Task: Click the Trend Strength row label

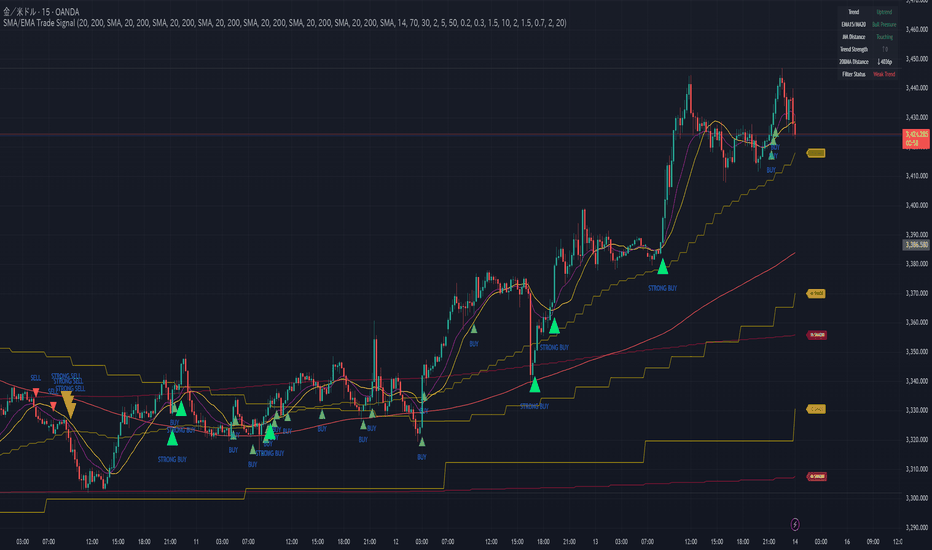Action: (854, 49)
